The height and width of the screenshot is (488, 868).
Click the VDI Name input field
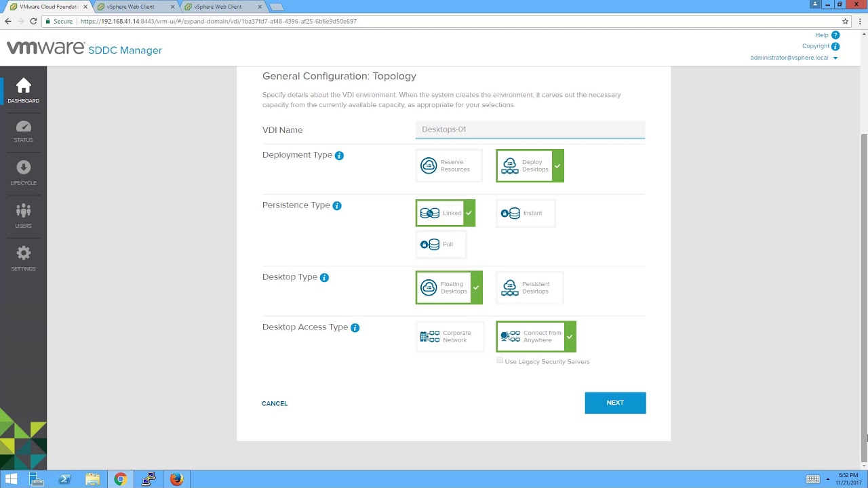[530, 129]
